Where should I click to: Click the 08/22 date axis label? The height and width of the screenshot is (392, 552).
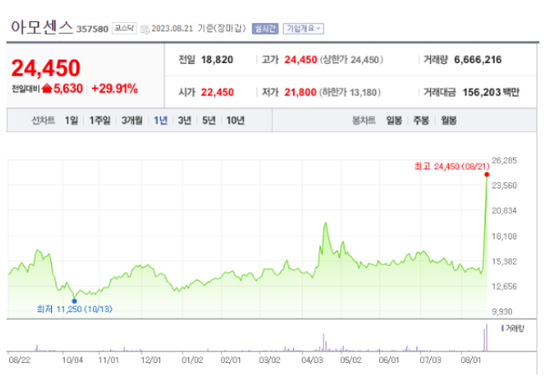(x=20, y=360)
